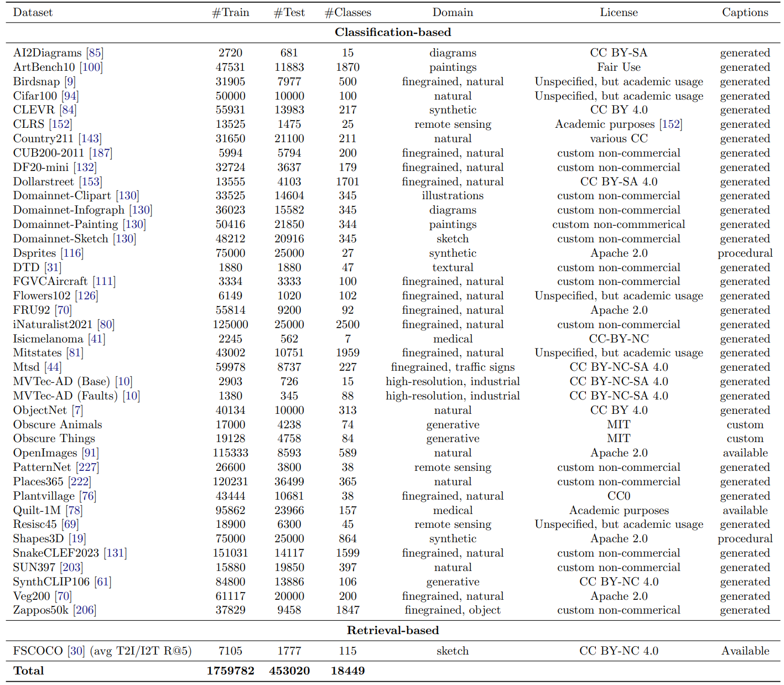Click the License column header
The width and height of the screenshot is (784, 685).
coord(619,12)
